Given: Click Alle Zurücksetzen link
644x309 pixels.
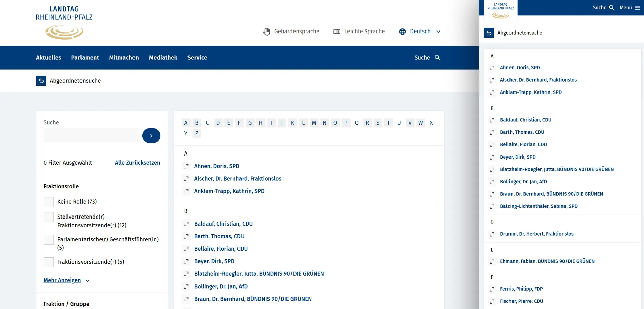Looking at the screenshot, I should [x=137, y=163].
